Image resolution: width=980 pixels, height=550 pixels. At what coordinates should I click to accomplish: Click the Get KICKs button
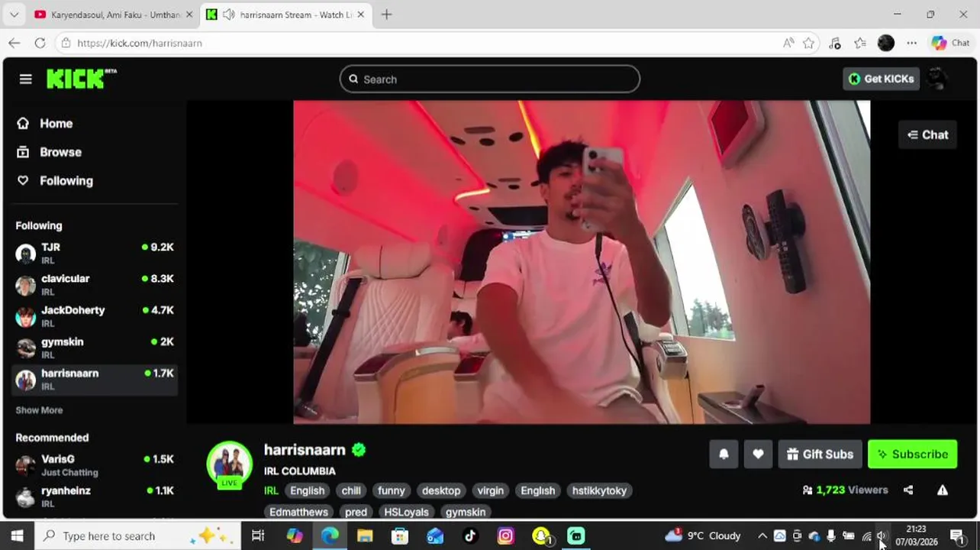click(x=881, y=79)
